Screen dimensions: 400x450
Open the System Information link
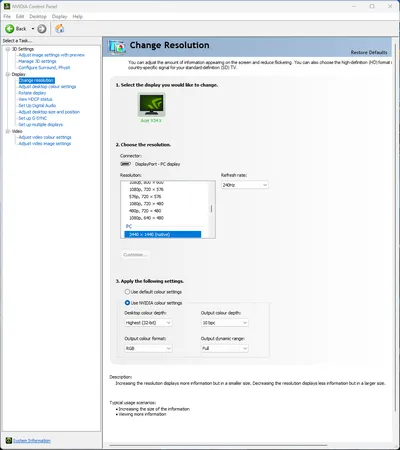coord(32,441)
